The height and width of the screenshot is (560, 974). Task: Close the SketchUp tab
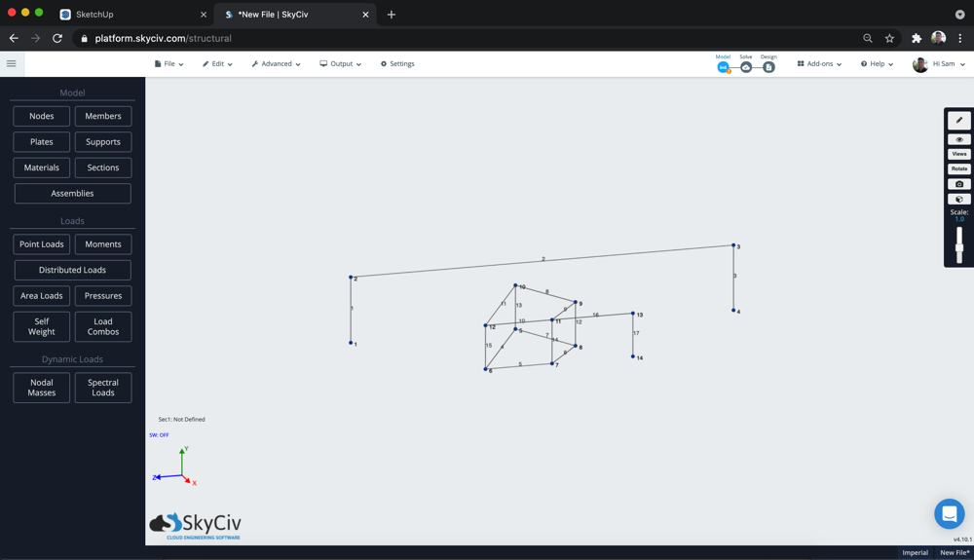(204, 15)
